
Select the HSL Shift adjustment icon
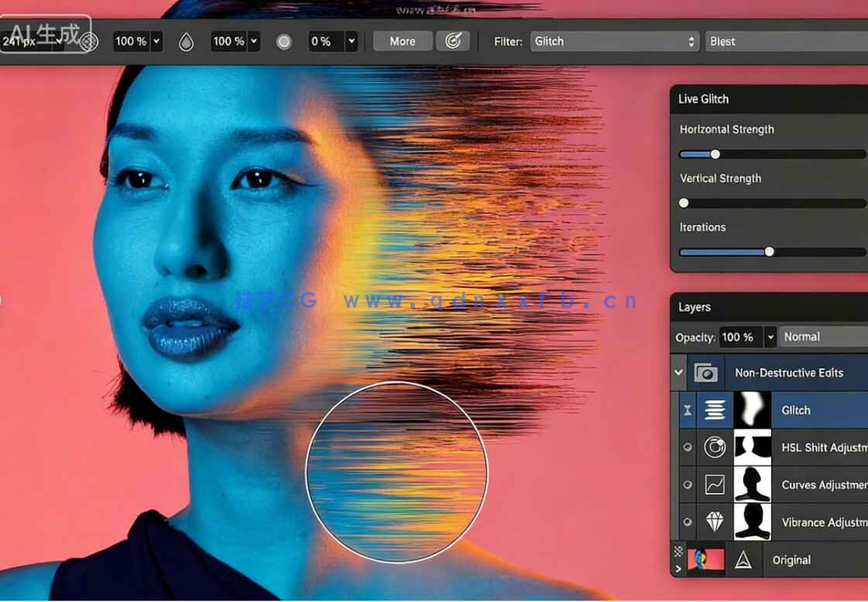714,447
